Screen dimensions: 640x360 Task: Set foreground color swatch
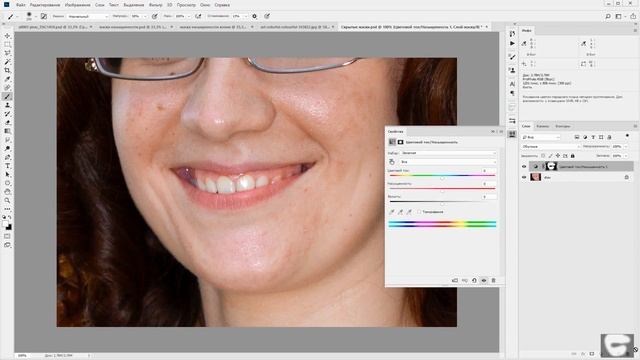click(5, 224)
